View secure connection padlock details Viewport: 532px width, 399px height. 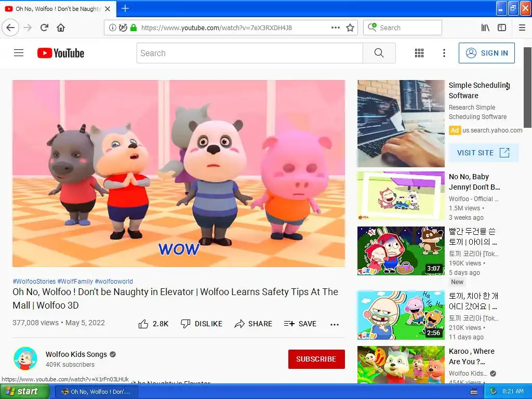134,28
